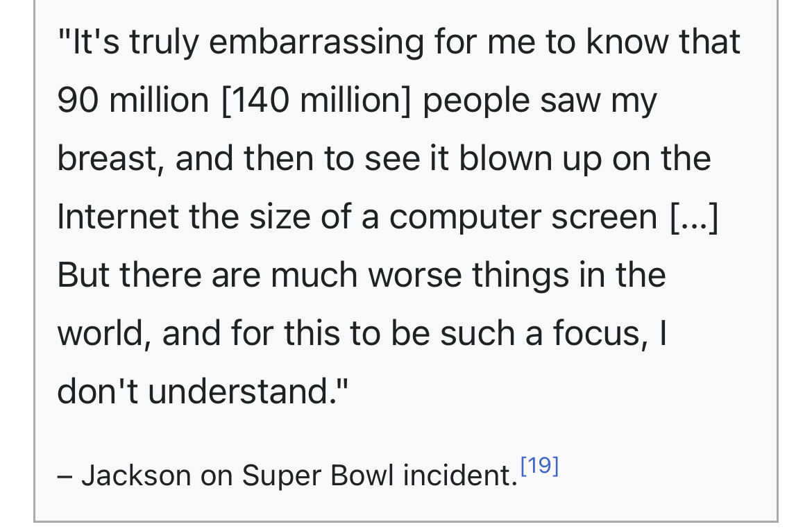Click the word 'don't' on the last quote line
Viewport: 812px width, 529px height.
pos(97,391)
